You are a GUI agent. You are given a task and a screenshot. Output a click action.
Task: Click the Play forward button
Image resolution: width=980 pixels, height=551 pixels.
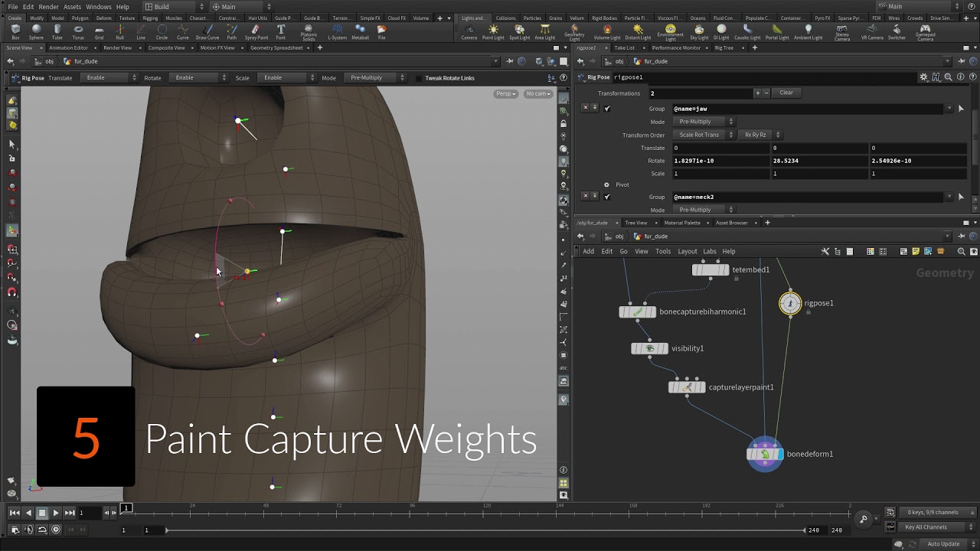point(56,513)
